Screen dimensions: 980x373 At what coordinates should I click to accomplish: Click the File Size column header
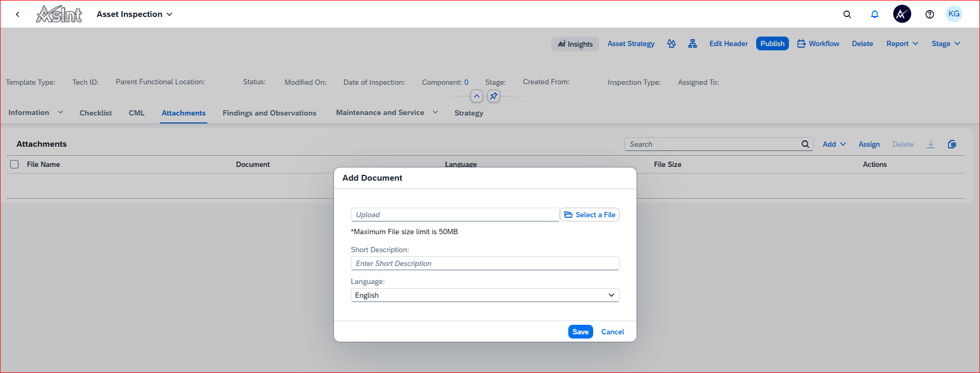point(668,164)
